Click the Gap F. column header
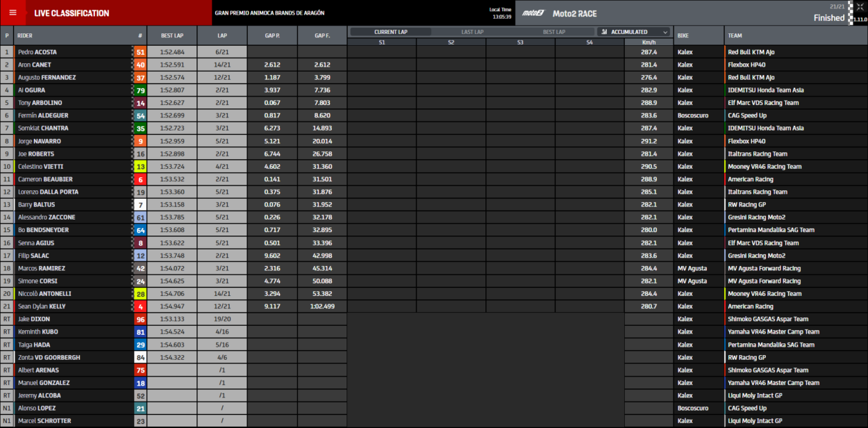The height and width of the screenshot is (428, 868). (322, 35)
